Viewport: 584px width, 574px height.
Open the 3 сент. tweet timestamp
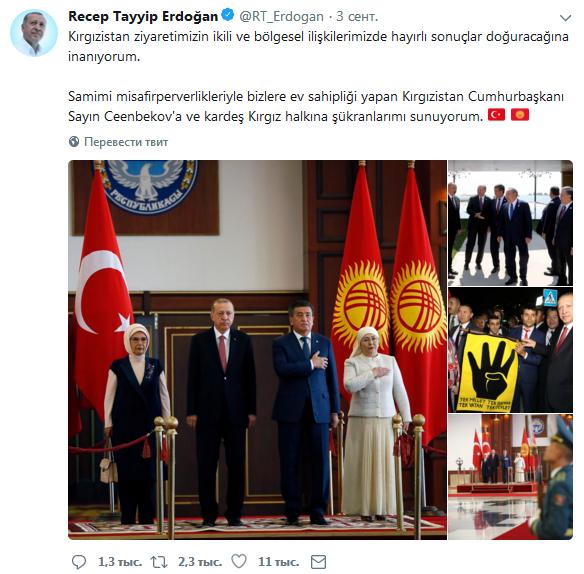pos(357,16)
